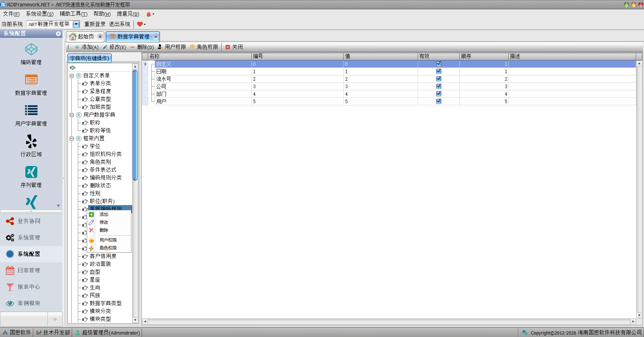
Task: Click the 添加(A) toolbar plus icon
Action: pyautogui.click(x=77, y=47)
